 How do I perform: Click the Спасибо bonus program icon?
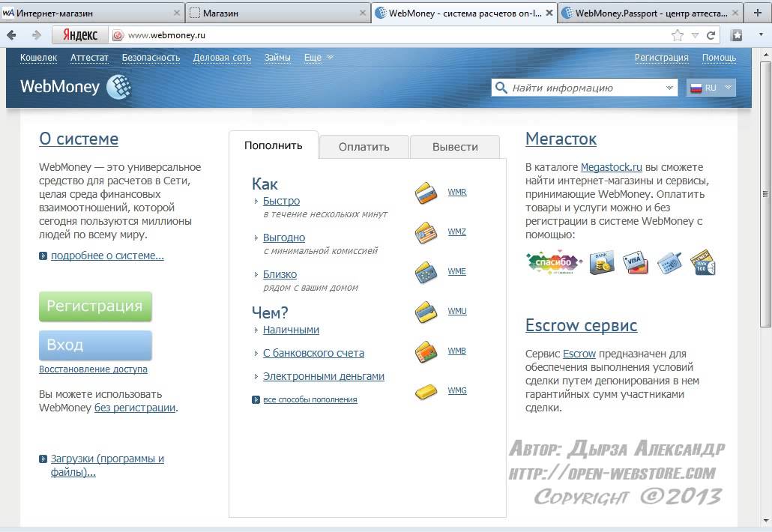coord(554,262)
